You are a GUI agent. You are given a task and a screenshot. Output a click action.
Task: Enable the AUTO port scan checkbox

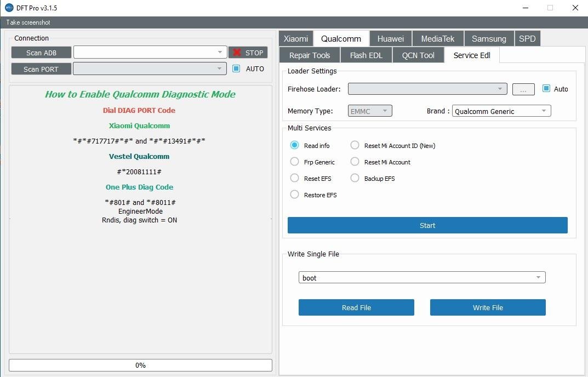point(236,68)
